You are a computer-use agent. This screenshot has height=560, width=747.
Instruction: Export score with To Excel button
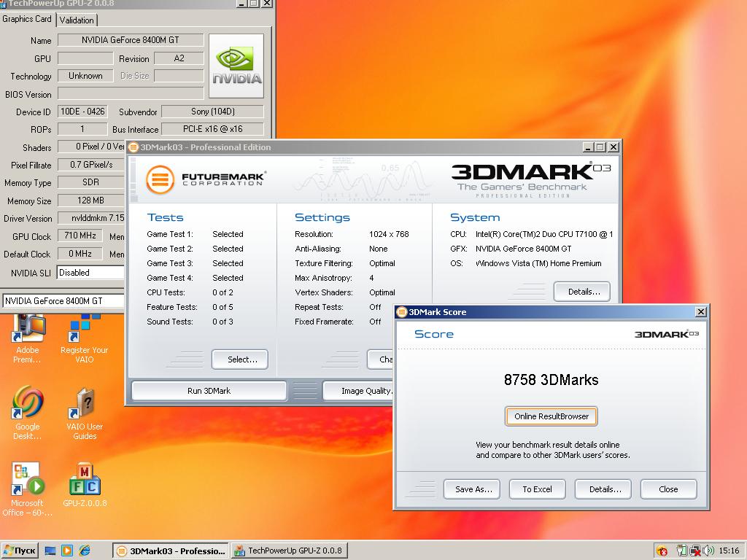coord(538,489)
